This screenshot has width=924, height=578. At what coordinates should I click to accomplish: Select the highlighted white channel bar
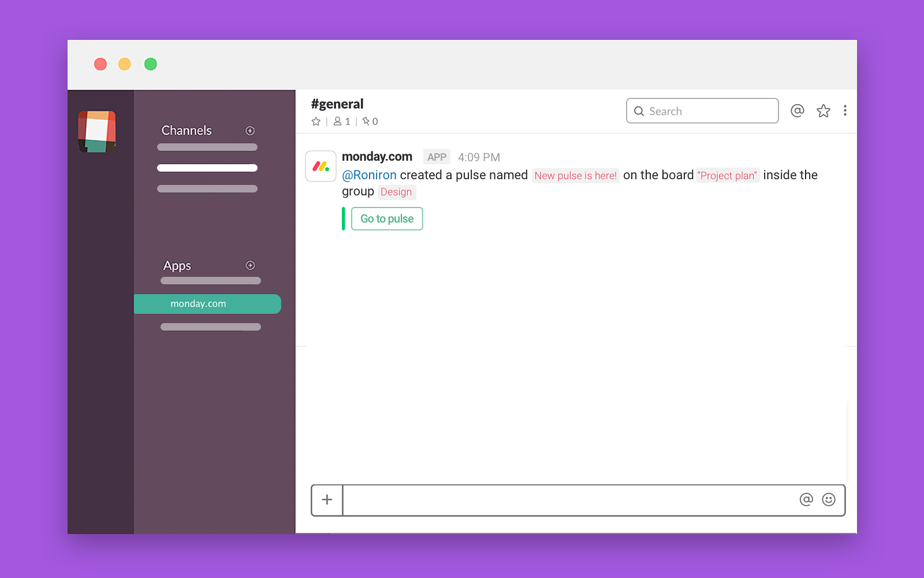pyautogui.click(x=207, y=168)
